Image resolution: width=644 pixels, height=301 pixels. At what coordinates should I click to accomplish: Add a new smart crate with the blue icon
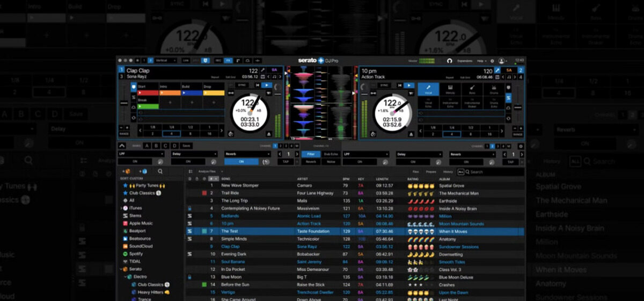pos(143,171)
